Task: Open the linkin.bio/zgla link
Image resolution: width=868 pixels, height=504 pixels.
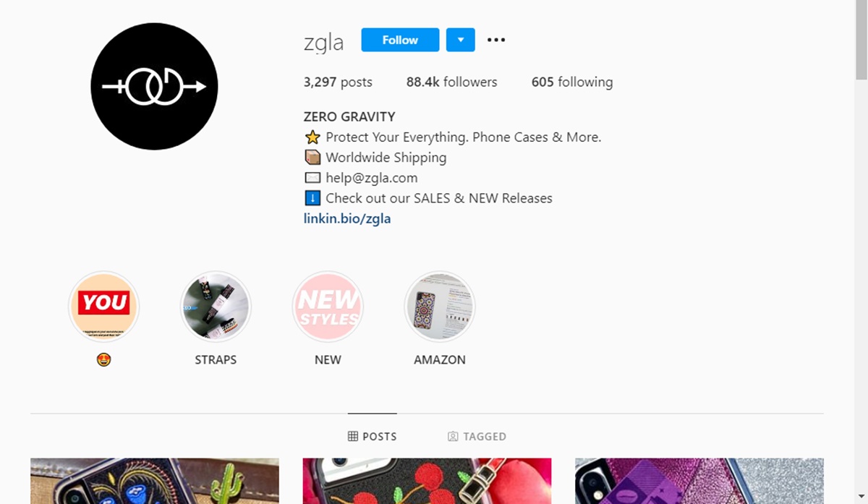Action: [x=347, y=218]
